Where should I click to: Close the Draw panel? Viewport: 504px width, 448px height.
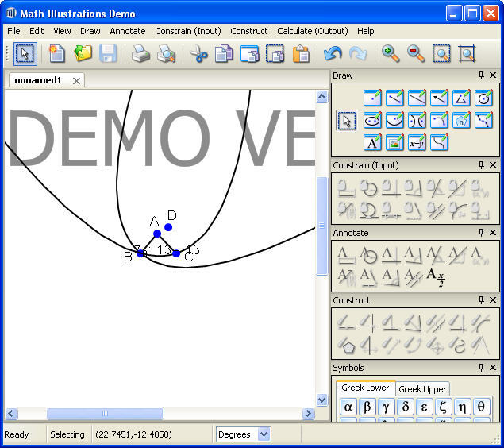click(x=493, y=75)
